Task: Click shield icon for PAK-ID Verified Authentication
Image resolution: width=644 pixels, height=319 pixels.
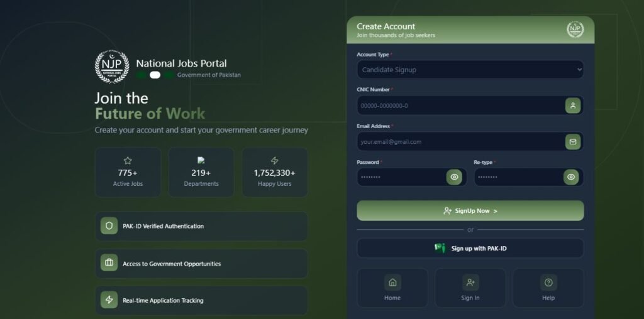Action: click(109, 226)
